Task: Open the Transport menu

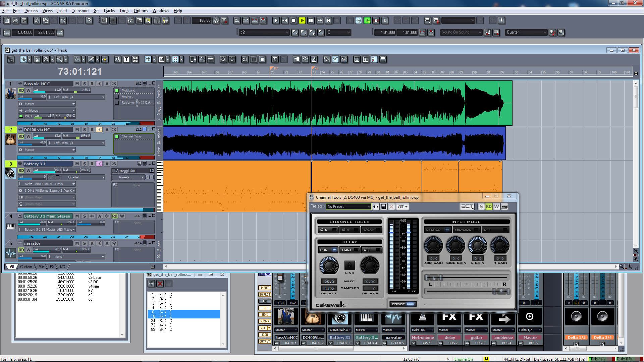Action: pos(80,11)
